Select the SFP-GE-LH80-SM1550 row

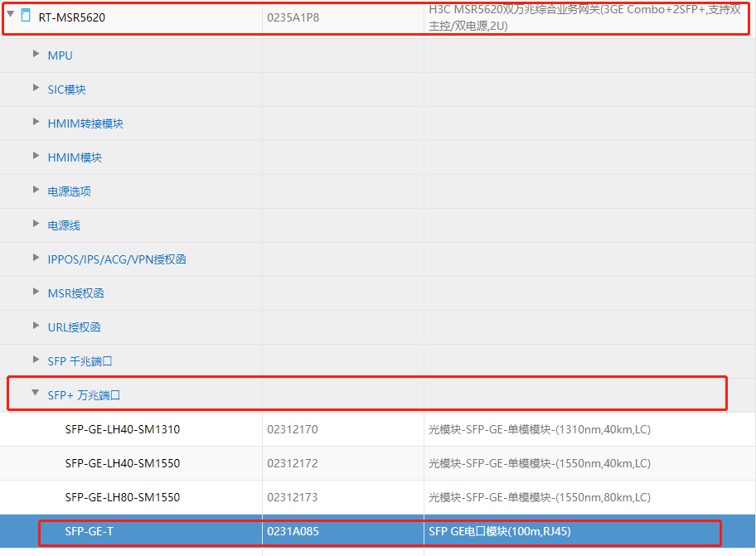(378, 497)
